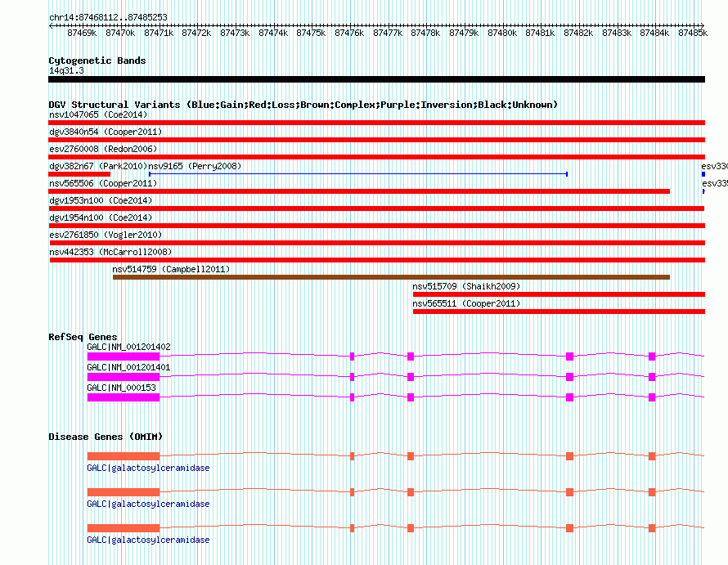
Task: Click the second OMIM GALC large orange exon
Action: tap(124, 492)
